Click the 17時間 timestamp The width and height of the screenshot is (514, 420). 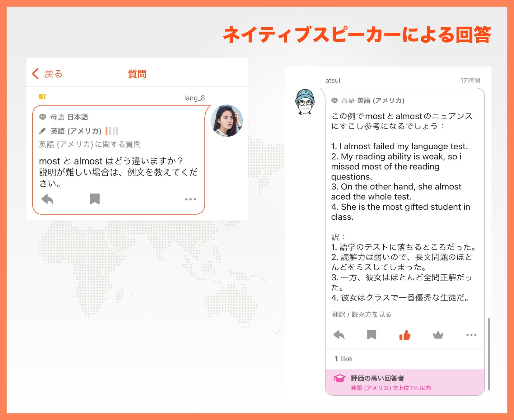tap(470, 81)
